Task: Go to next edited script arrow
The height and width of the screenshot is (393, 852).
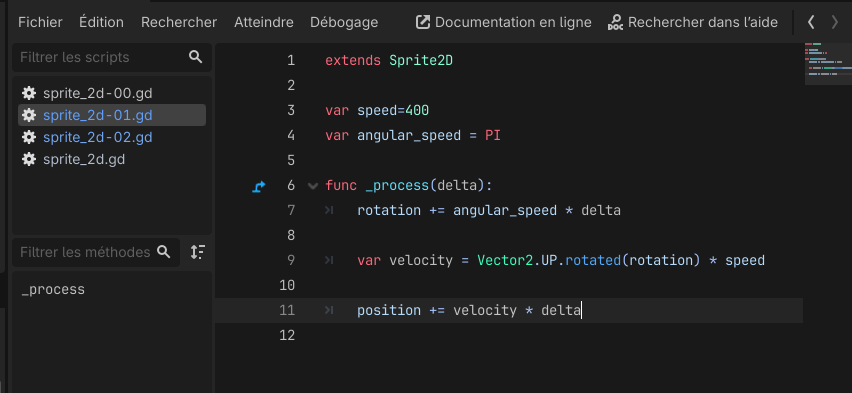Action: 835,22
